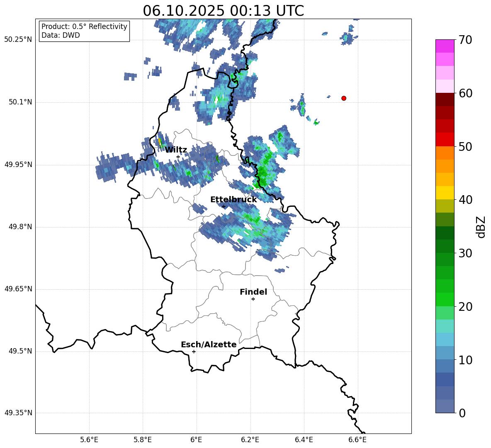The height and width of the screenshot is (448, 491).
Task: Click the Findel city label
Action: click(x=253, y=292)
